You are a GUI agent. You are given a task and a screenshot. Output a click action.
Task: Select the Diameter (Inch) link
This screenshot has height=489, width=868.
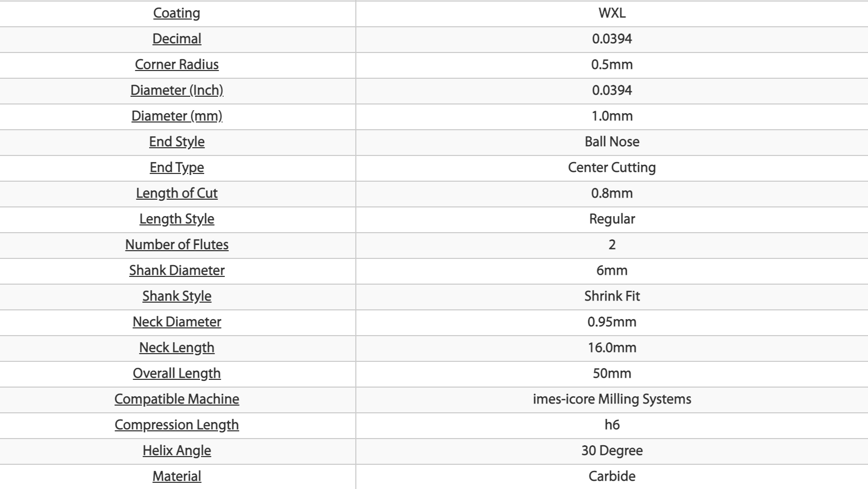[176, 91]
